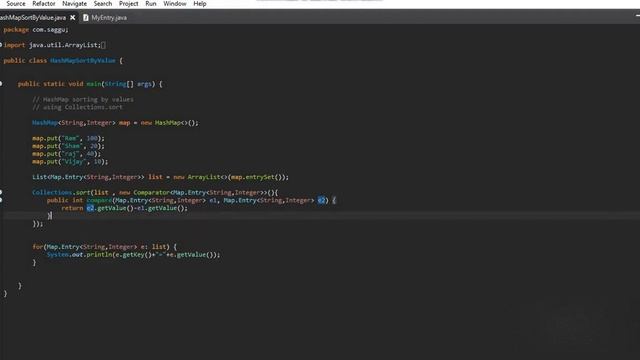Screen dimensions: 640x360
Task: Click the package com.seggu line
Action: point(36,30)
